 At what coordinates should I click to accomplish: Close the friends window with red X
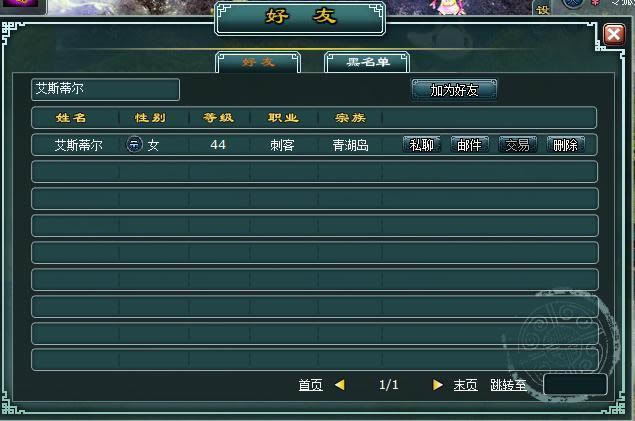614,34
